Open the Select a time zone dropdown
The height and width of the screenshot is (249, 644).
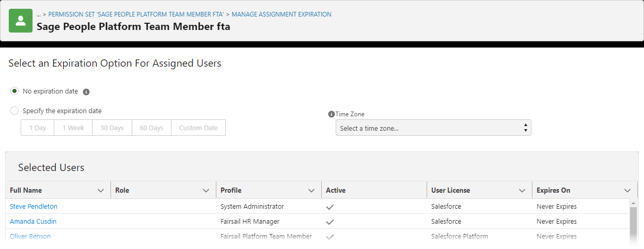[433, 128]
